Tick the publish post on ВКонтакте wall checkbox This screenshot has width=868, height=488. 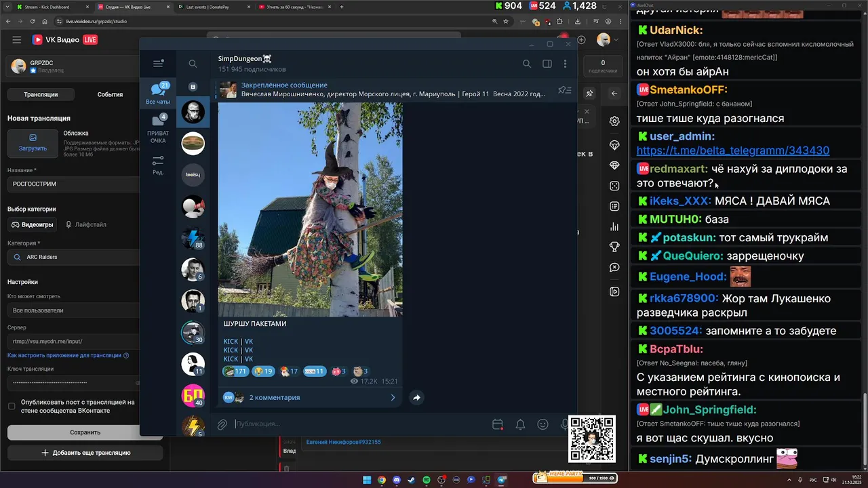[x=12, y=406]
